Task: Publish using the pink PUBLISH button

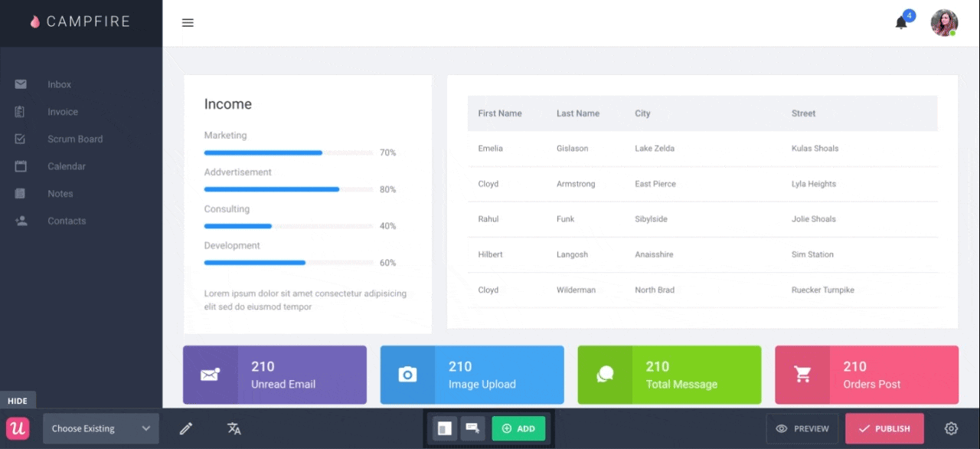Action: pos(884,428)
